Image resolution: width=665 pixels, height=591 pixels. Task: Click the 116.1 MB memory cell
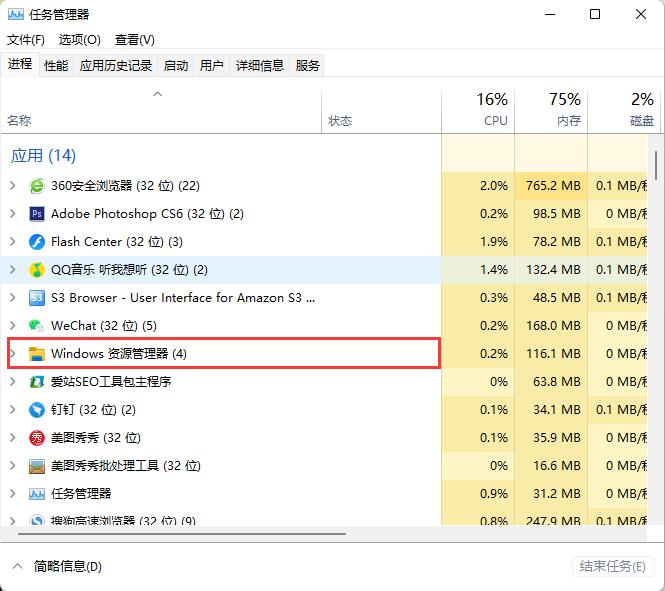tap(551, 354)
